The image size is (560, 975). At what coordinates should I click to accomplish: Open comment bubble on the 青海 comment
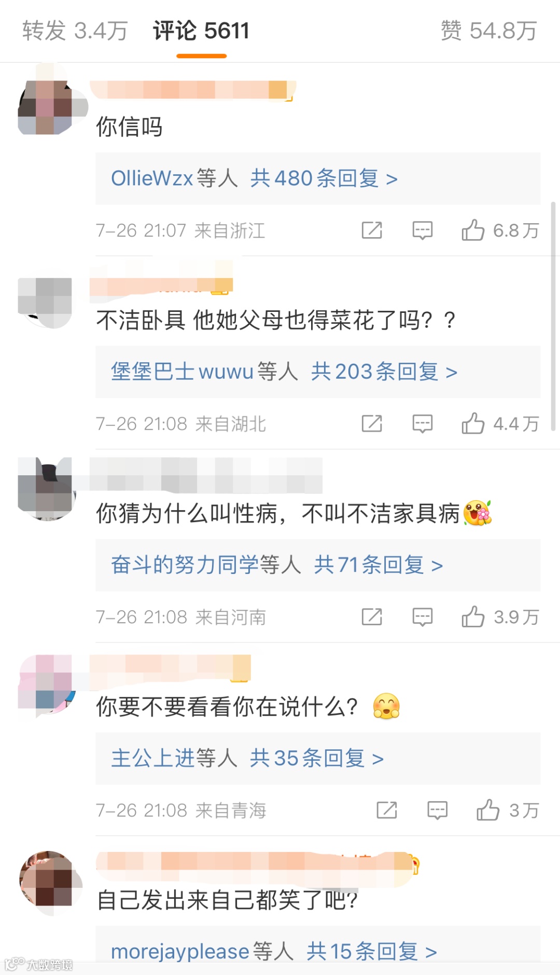click(437, 810)
